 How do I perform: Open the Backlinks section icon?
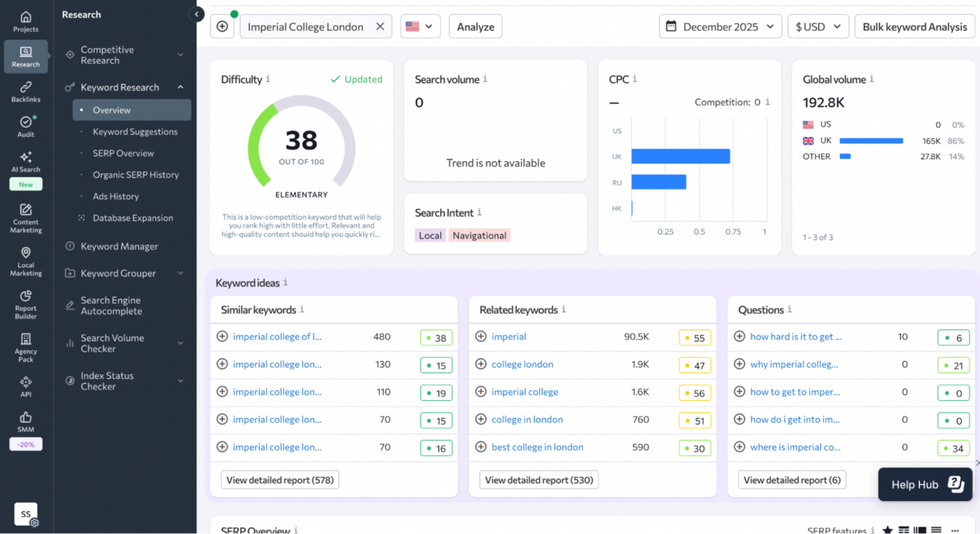click(25, 91)
